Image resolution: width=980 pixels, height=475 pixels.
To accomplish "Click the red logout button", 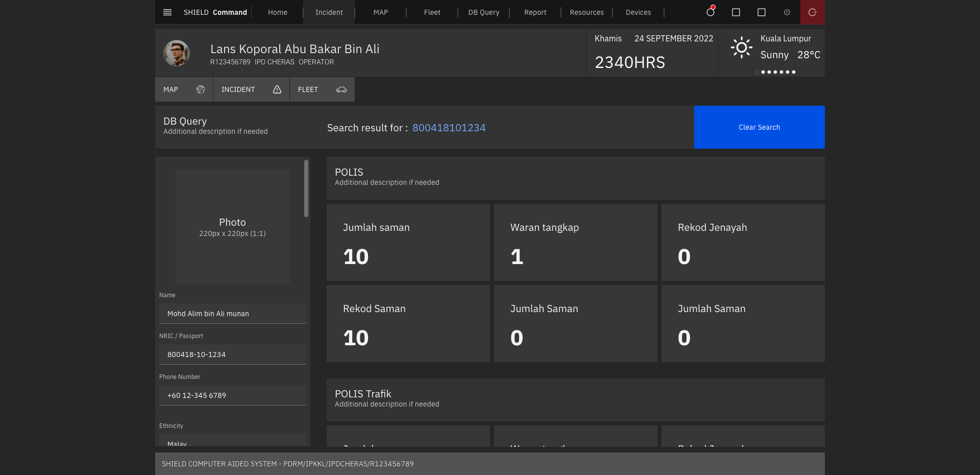I will (813, 12).
